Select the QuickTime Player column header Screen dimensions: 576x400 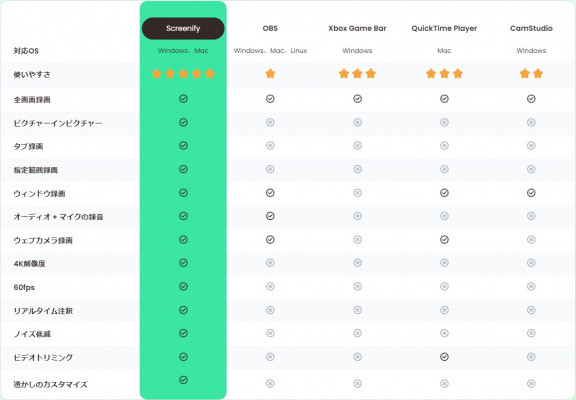tap(444, 28)
